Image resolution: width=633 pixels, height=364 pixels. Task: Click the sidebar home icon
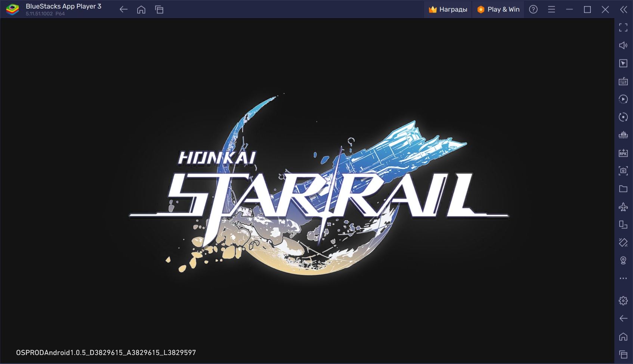(x=623, y=336)
